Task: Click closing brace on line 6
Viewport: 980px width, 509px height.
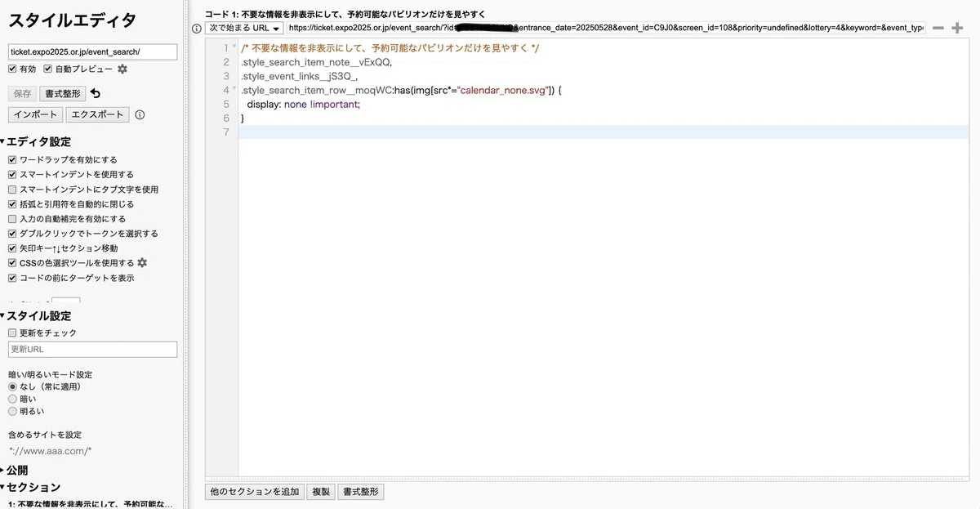Action: tap(243, 118)
